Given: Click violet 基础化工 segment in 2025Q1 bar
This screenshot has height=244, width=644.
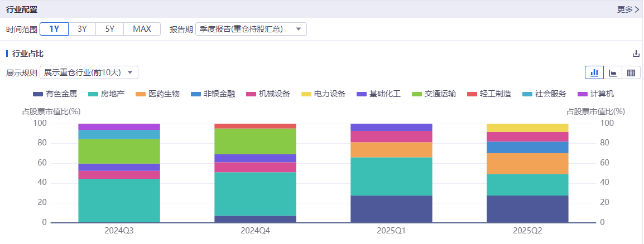Looking at the screenshot, I should [x=391, y=127].
